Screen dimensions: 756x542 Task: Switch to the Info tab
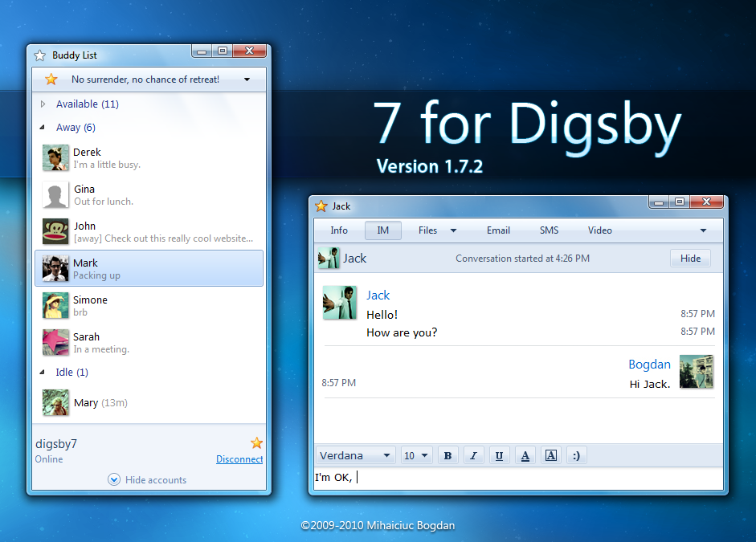tap(339, 230)
